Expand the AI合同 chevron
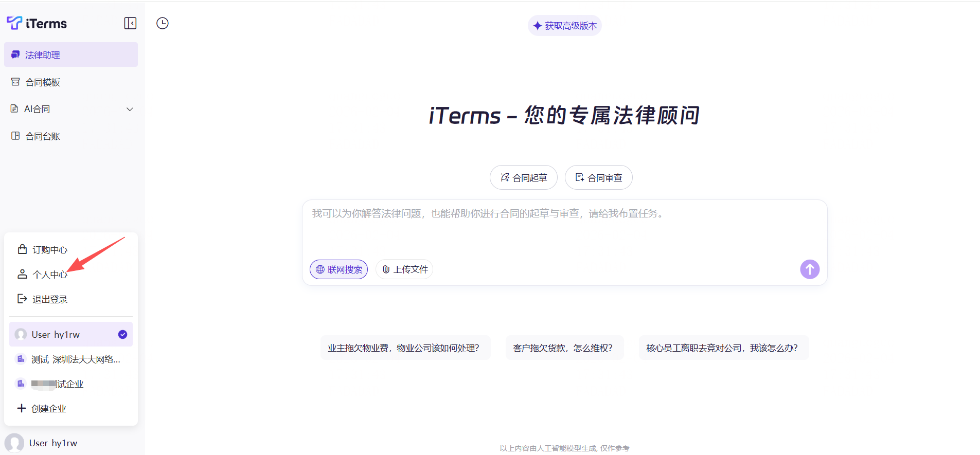Viewport: 980px width, 455px height. 130,109
